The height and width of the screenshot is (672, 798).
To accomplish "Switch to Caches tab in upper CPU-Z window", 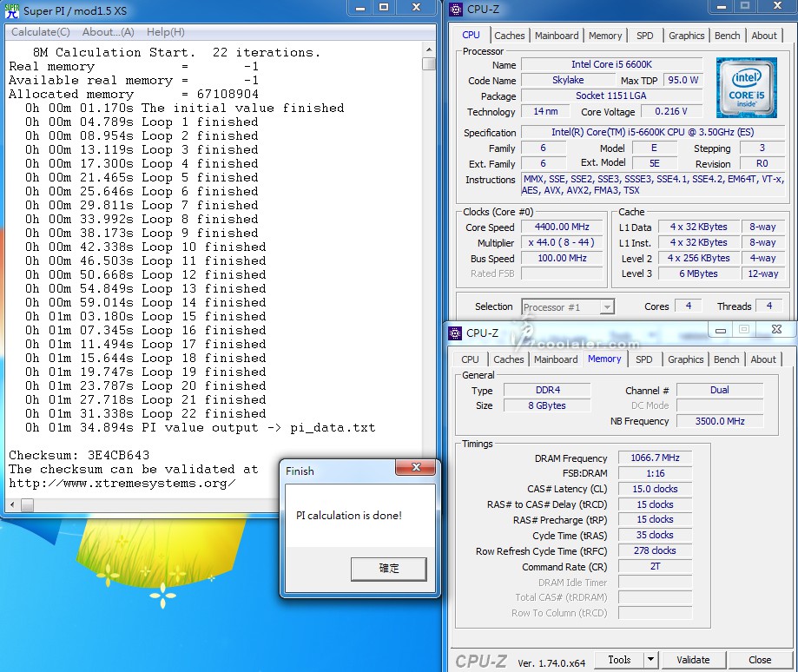I will (x=510, y=36).
